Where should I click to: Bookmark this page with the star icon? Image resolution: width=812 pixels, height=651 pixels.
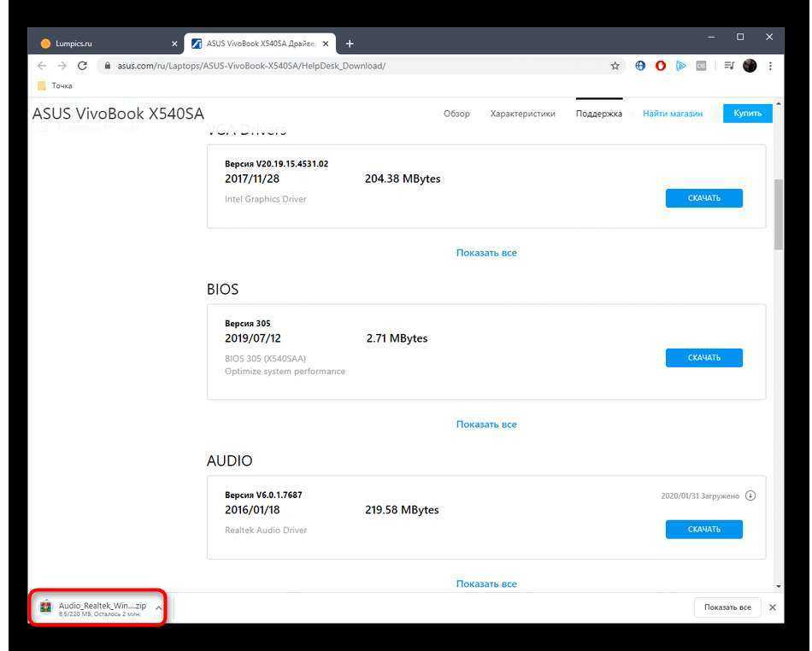tap(615, 66)
